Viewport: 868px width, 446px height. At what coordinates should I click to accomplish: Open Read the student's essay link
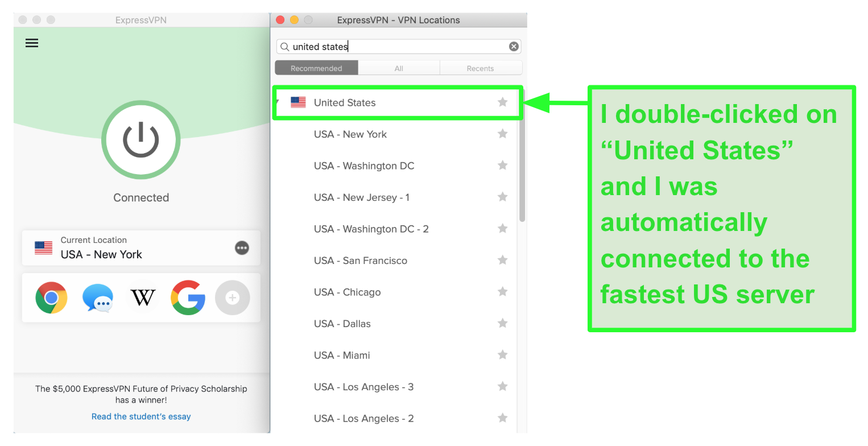pos(141,416)
